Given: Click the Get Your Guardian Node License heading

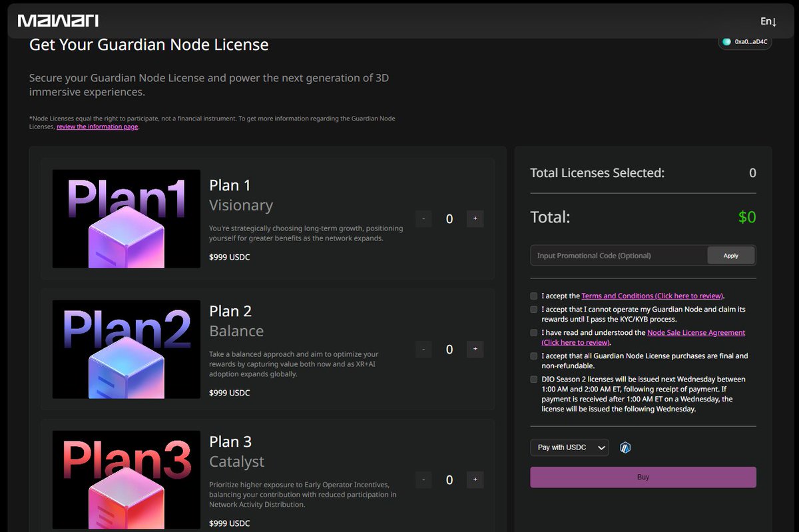Looking at the screenshot, I should point(149,45).
